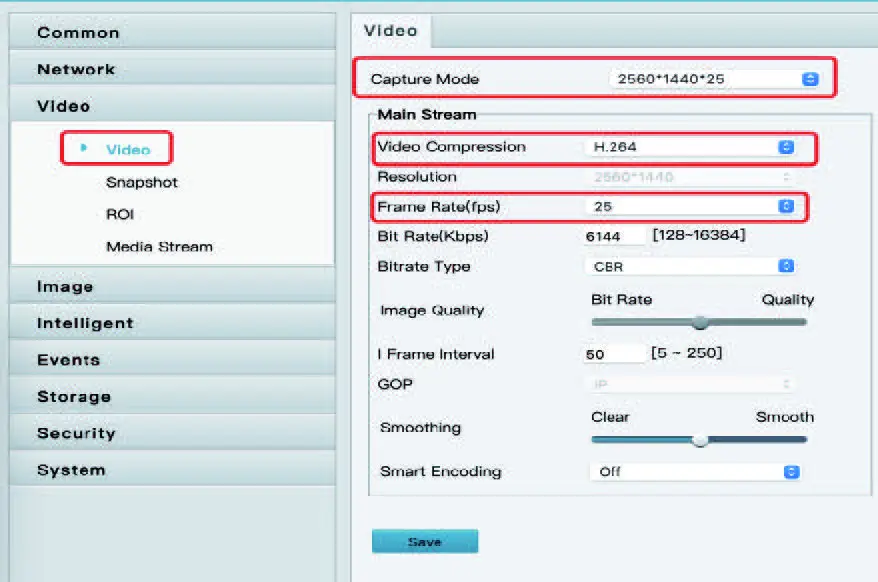Click the [5 ~ 250] interval range text
Viewport: 878px width, 582px height.
tap(686, 353)
